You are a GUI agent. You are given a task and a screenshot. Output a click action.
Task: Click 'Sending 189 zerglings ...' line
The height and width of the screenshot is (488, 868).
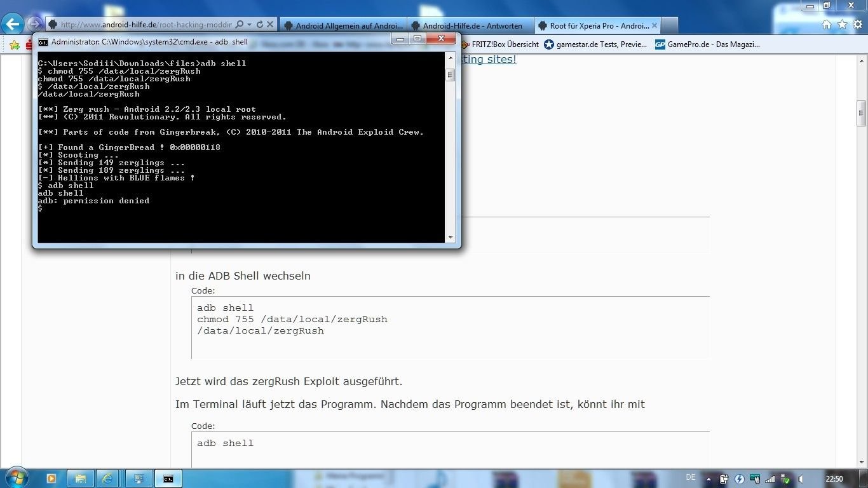[111, 170]
